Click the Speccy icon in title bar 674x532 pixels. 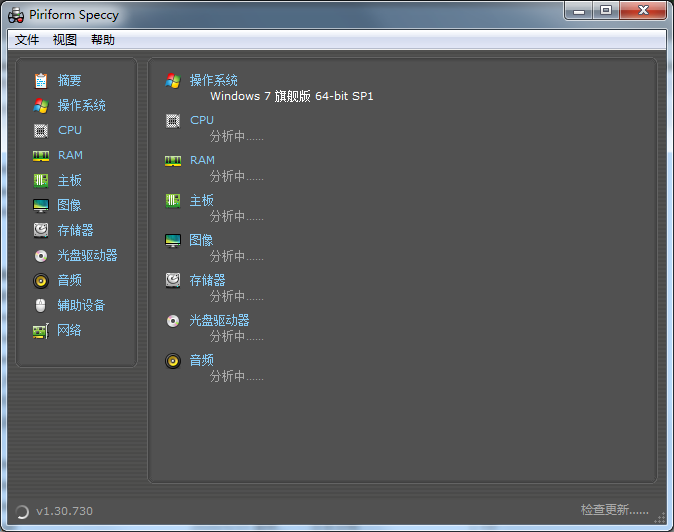coord(16,14)
